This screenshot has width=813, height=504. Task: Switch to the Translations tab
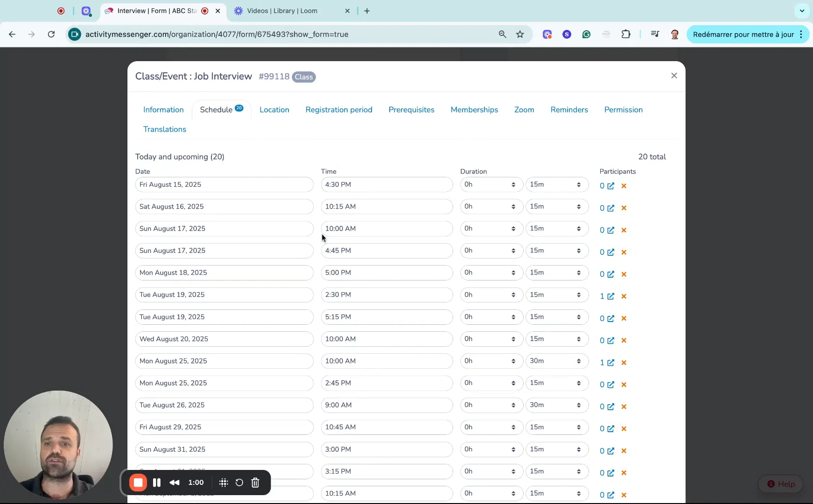(165, 129)
